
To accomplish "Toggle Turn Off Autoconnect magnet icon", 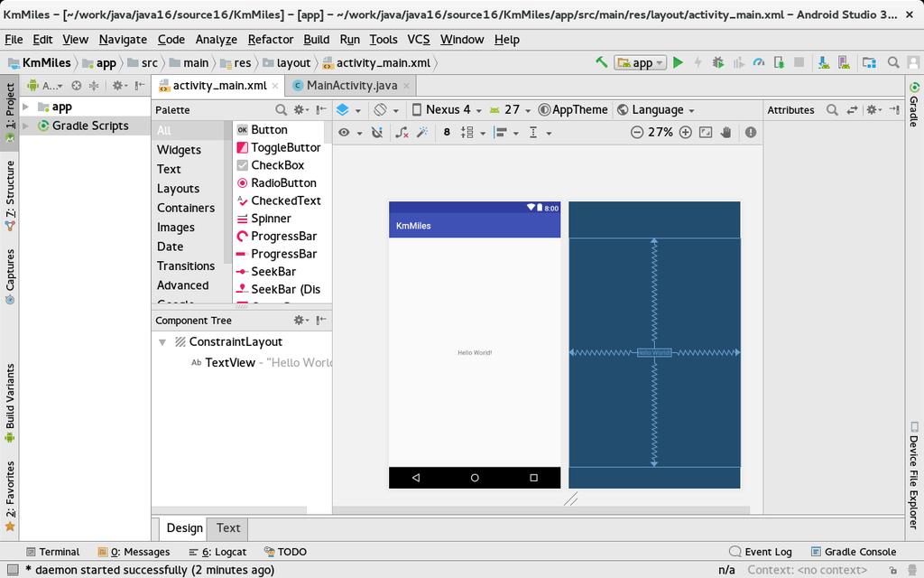I will [377, 133].
